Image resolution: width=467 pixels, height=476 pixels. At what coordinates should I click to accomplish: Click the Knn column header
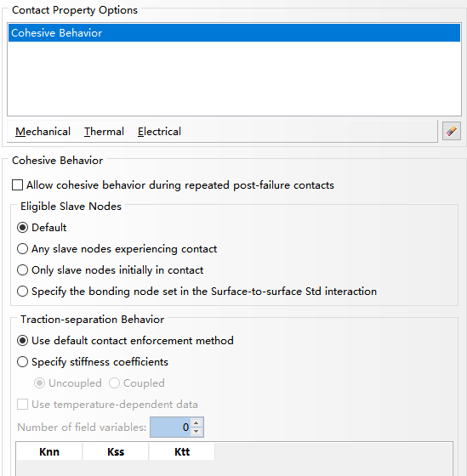click(49, 451)
